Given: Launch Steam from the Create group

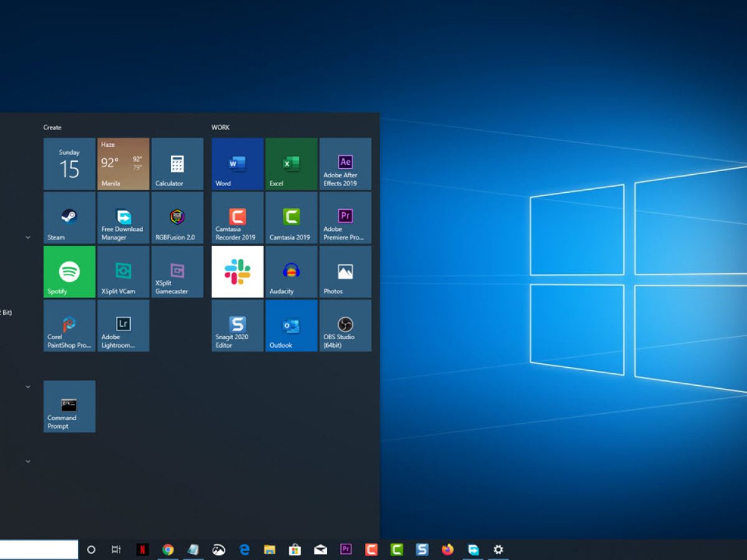Looking at the screenshot, I should click(x=69, y=218).
